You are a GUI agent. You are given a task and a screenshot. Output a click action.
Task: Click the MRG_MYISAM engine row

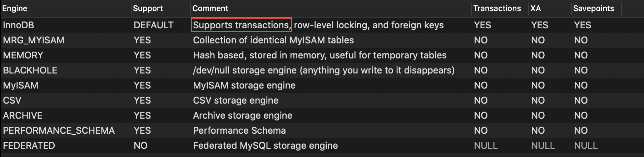point(34,40)
